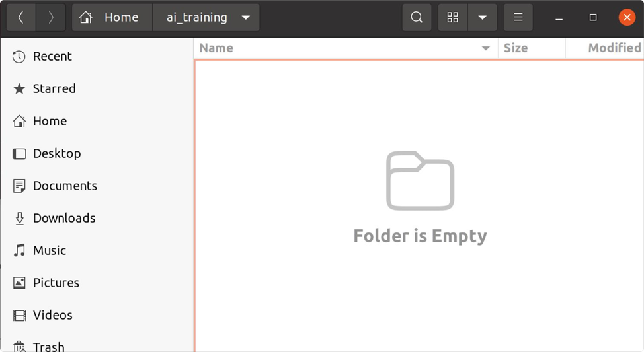Sort by the Modified column header
Screen dimensions: 644x352
pos(614,48)
